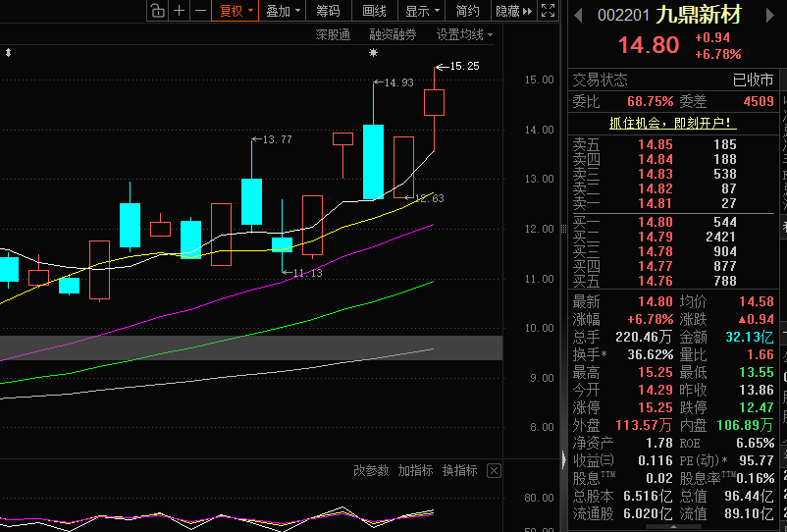
Task: Click the up-down arrow marker at top left
Action: pyautogui.click(x=8, y=53)
